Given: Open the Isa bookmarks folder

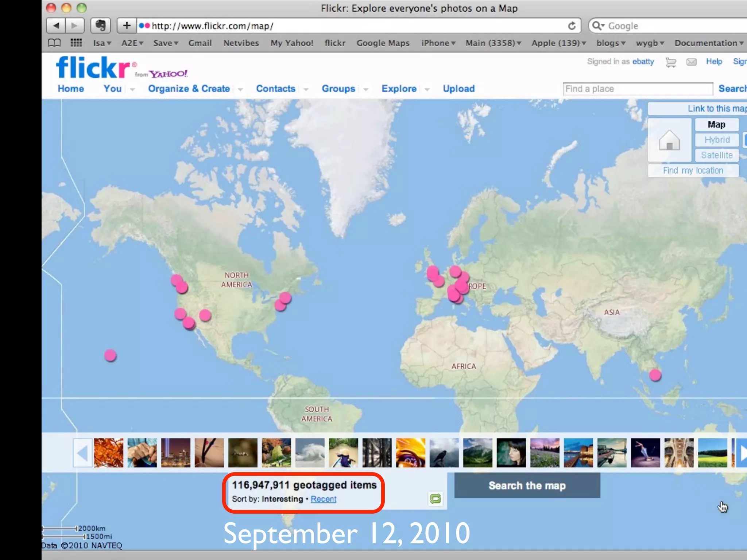Looking at the screenshot, I should 102,43.
